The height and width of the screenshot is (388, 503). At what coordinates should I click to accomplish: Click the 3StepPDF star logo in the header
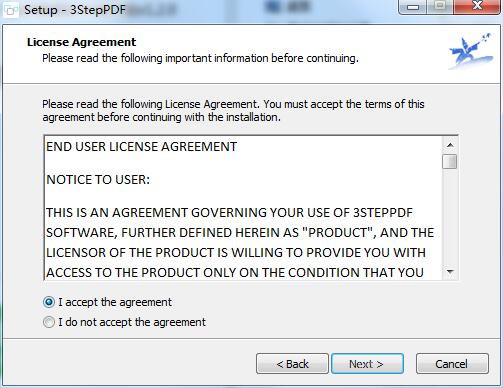[x=471, y=50]
